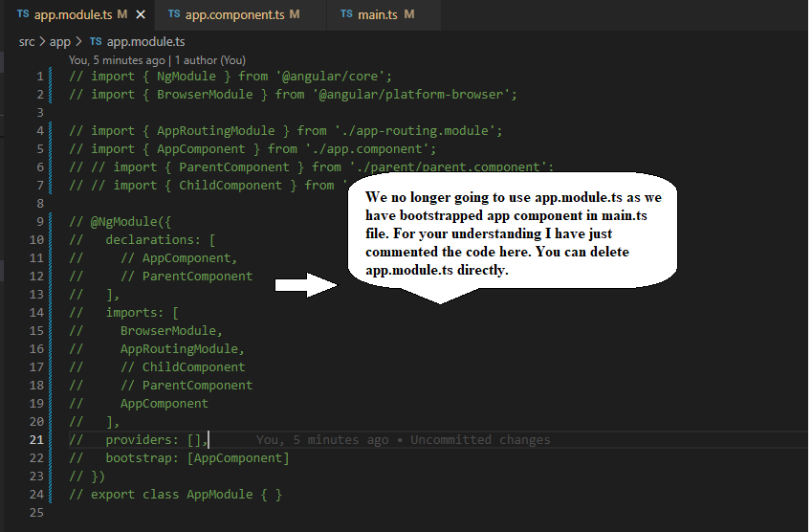Click '// ParentComponent' on line 12
Viewport: 812px width, 532px height.
[x=187, y=277]
